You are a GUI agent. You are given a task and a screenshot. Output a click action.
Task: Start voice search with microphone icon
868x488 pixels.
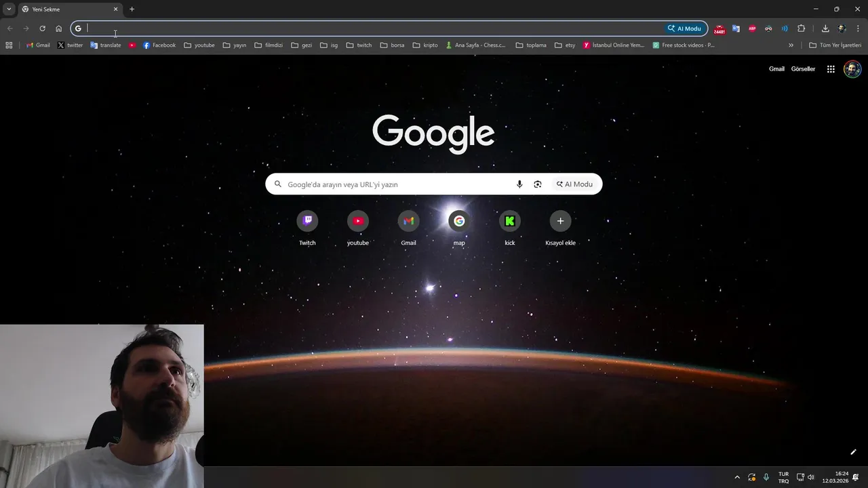(519, 184)
